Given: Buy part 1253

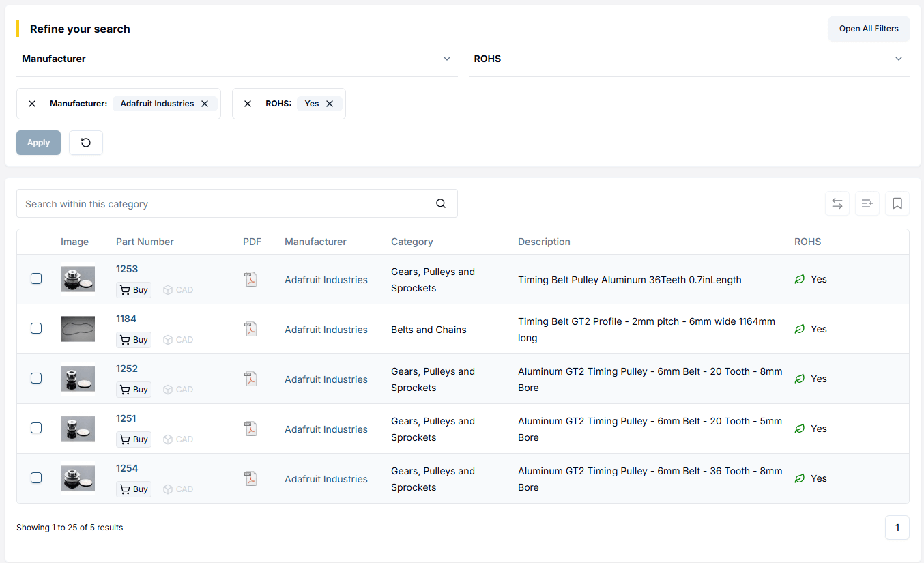Looking at the screenshot, I should [x=134, y=290].
